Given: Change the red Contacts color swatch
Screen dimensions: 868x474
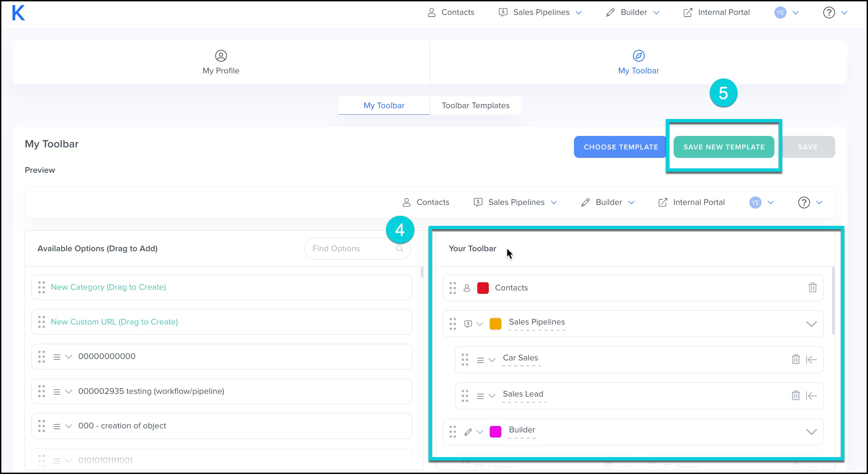Looking at the screenshot, I should [x=483, y=288].
